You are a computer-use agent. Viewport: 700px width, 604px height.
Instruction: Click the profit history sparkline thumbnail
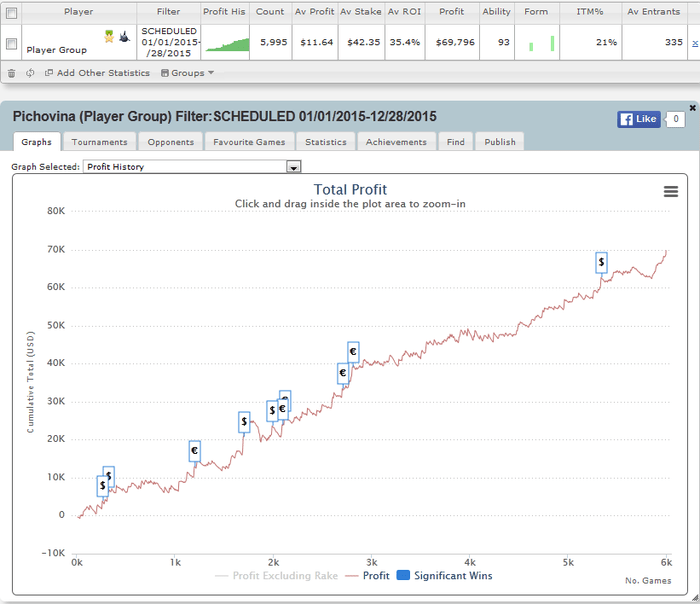(x=227, y=44)
